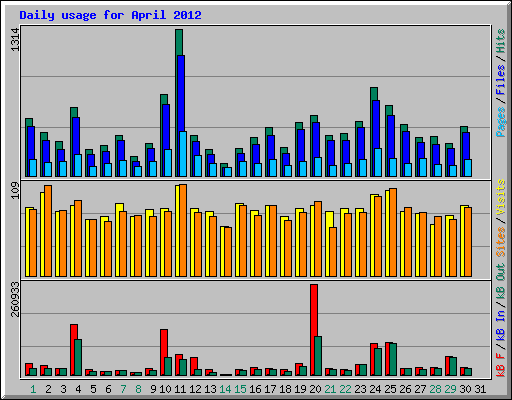Click day 23 label on the x-axis

(x=360, y=389)
